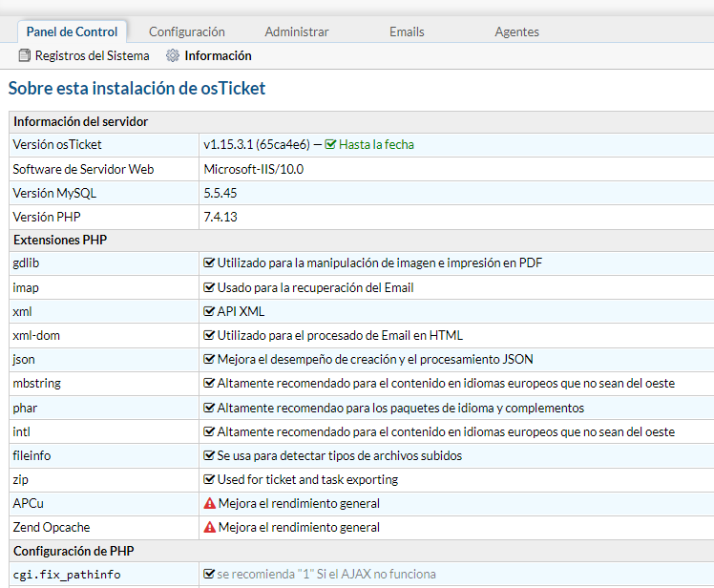The height and width of the screenshot is (588, 714).
Task: Open the Panel de Control tab
Action: [x=72, y=31]
